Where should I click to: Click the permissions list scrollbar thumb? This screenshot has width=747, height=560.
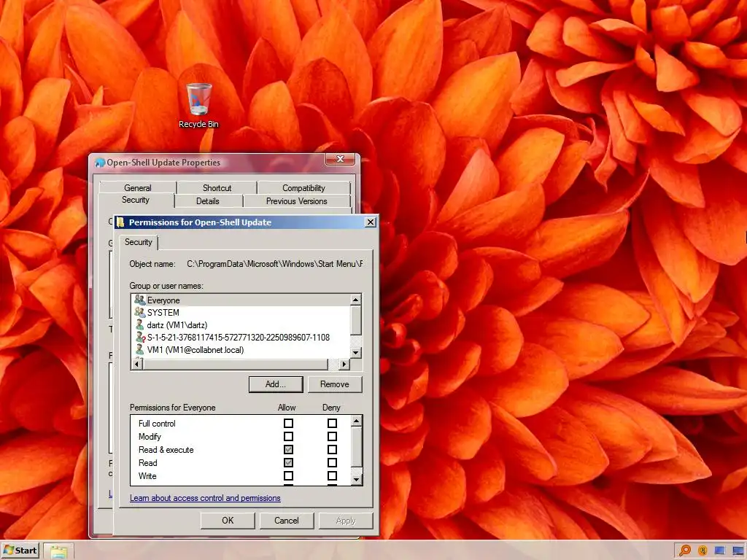pos(356,447)
